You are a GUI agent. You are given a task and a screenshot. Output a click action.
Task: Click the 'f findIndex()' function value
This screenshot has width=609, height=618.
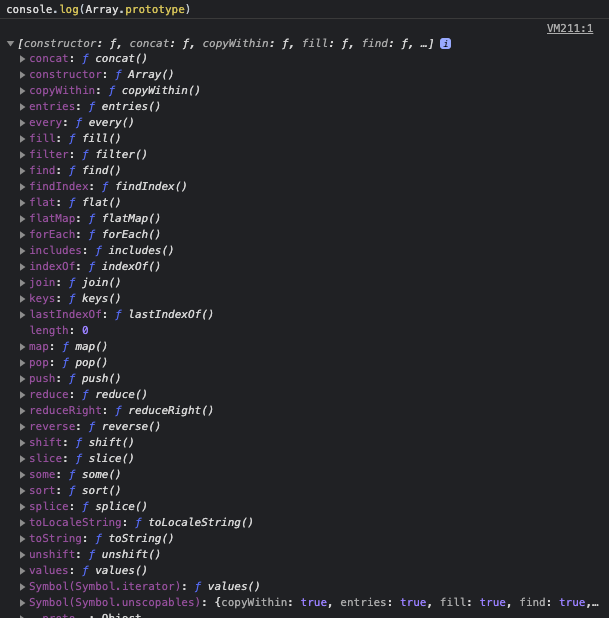[144, 187]
